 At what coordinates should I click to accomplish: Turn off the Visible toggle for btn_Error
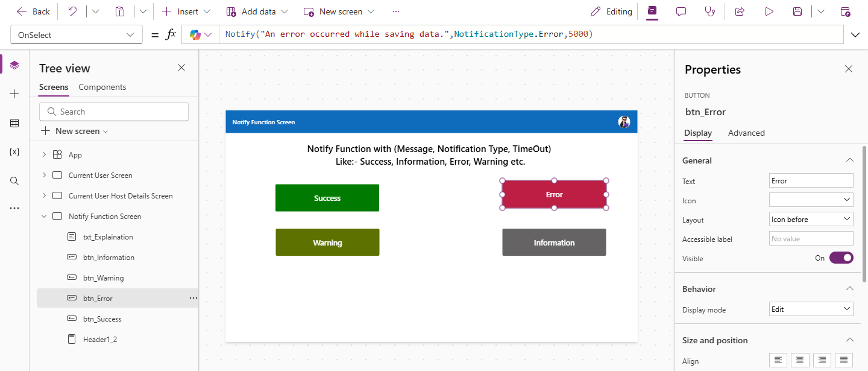[841, 258]
